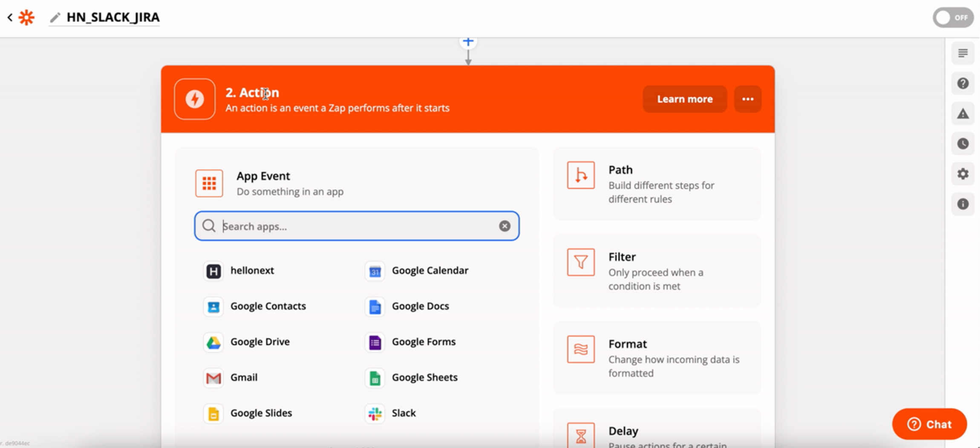Choose the Google Contacts icon

[213, 307]
